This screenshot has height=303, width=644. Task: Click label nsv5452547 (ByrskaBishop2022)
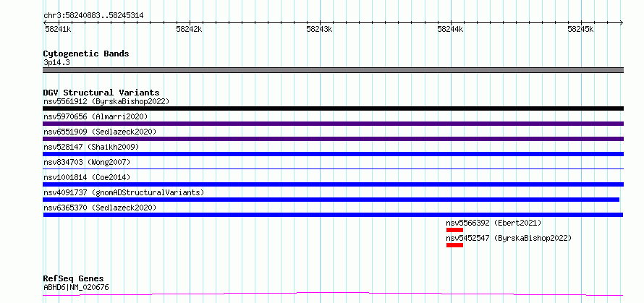coord(509,238)
